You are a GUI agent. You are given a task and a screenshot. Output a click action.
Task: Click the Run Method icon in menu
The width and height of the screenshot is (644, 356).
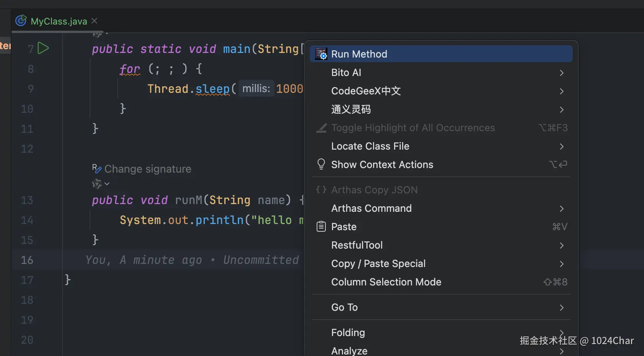pos(321,54)
